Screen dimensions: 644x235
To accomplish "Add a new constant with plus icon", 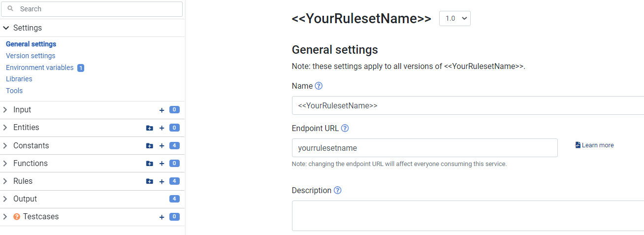I will 161,146.
